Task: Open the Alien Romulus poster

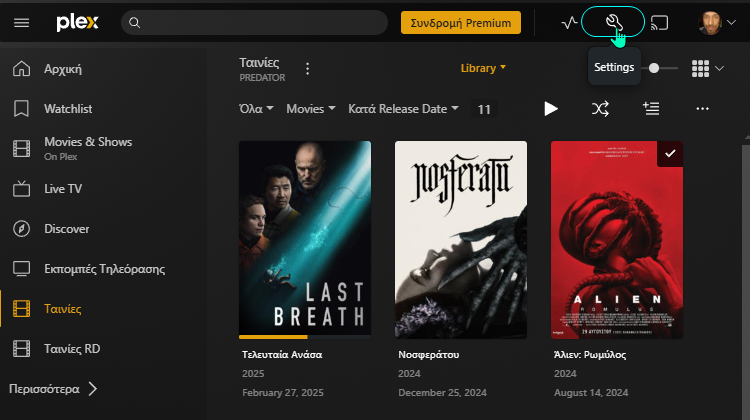Action: (617, 240)
